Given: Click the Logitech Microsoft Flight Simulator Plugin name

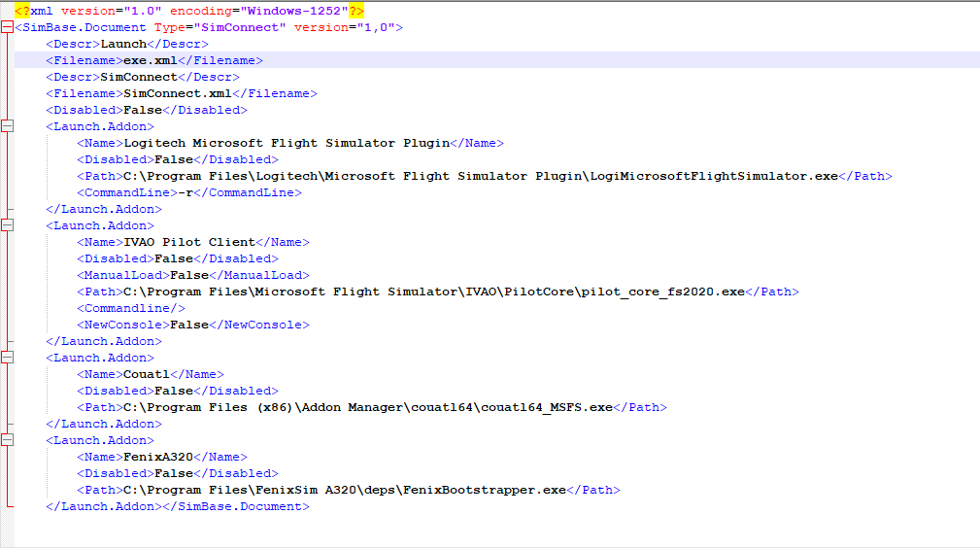Looking at the screenshot, I should coord(287,143).
